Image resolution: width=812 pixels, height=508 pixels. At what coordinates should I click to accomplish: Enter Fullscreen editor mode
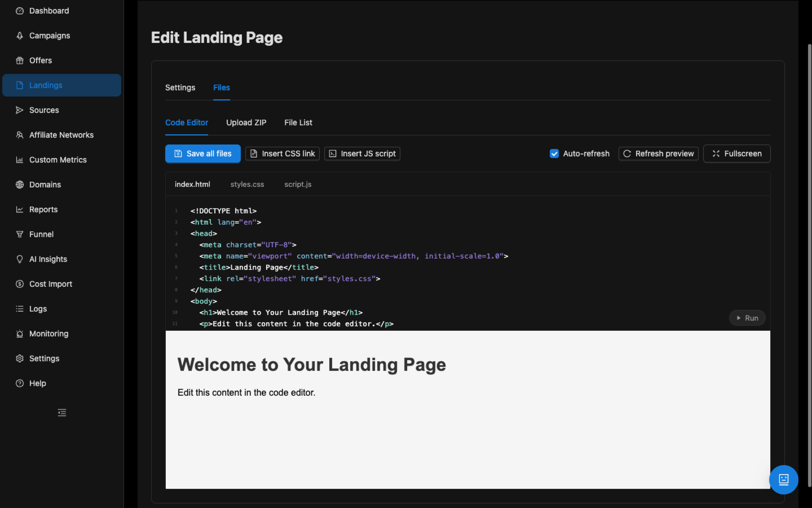[x=737, y=154]
